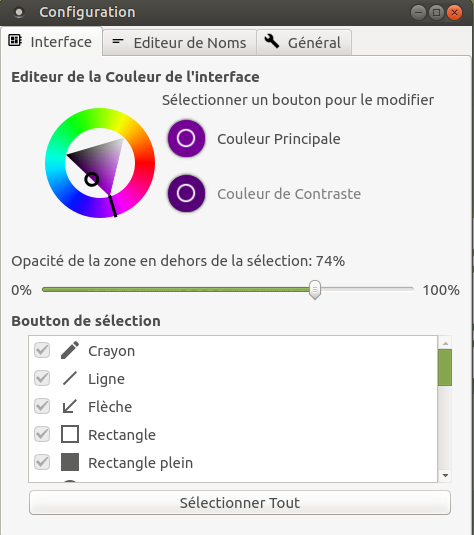Uncheck the Flèche checkbox
The image size is (474, 535).
tap(42, 406)
